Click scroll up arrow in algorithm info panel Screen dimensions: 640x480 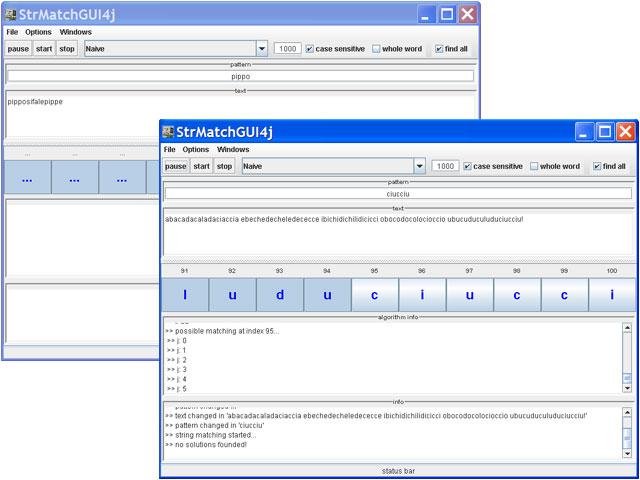(627, 327)
